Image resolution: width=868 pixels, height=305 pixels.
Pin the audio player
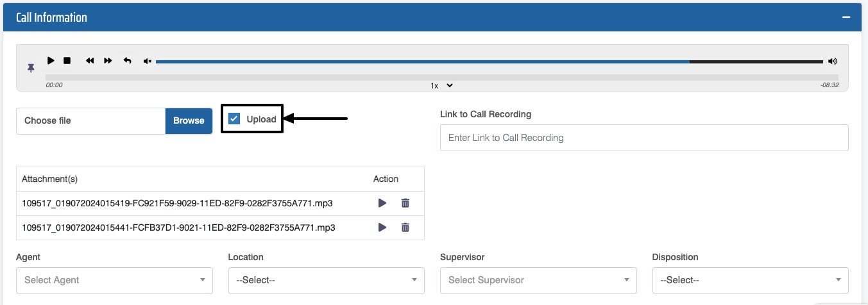coord(31,68)
